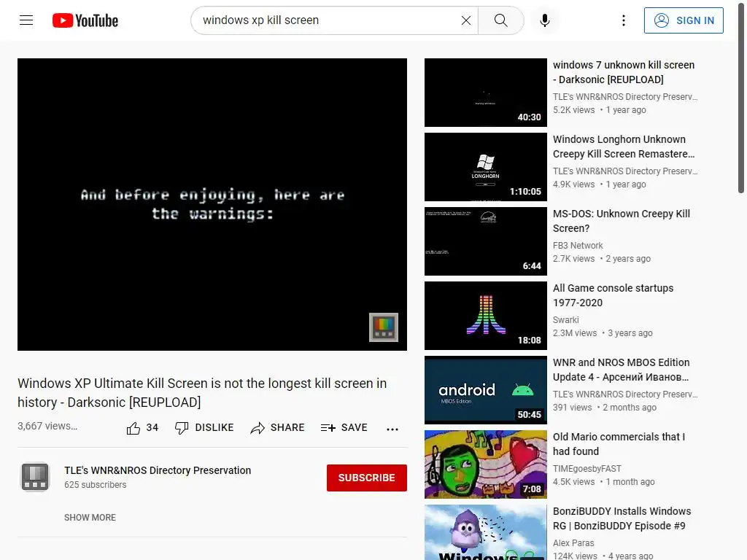Open All Game console startups thumbnail
The width and height of the screenshot is (747, 560).
485,315
